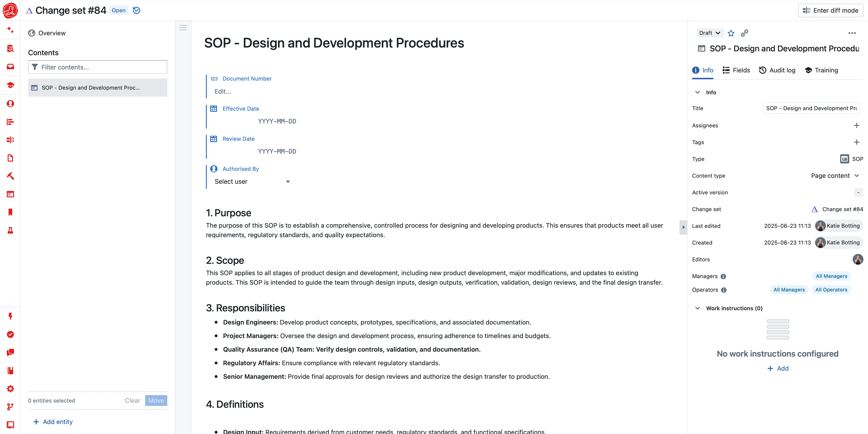
Task: Click the copy link icon
Action: [x=744, y=33]
